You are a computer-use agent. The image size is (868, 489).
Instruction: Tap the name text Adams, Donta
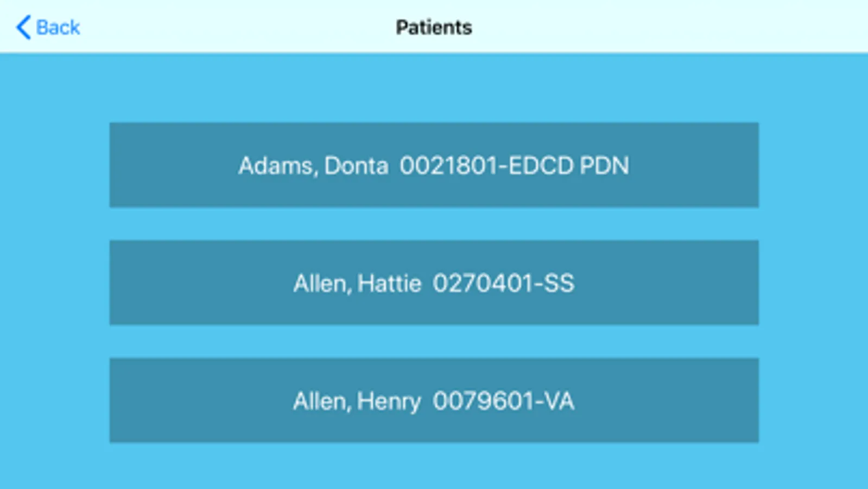[313, 165]
